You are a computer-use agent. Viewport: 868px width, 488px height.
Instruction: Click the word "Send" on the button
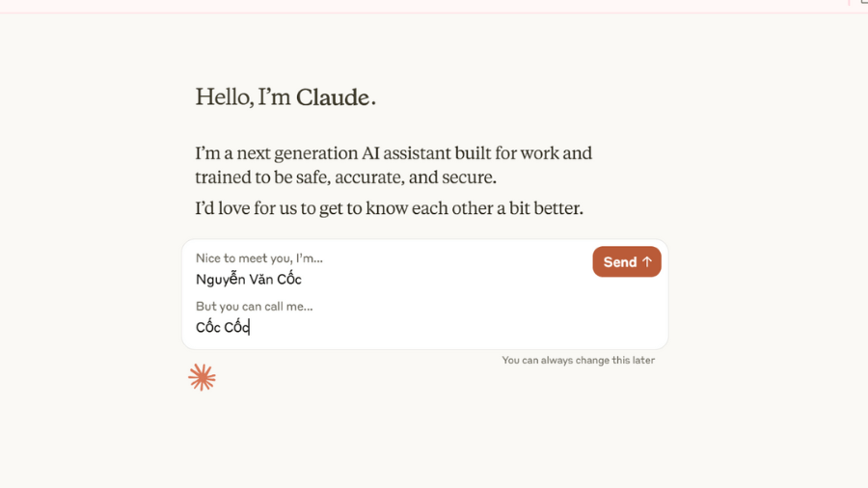click(x=619, y=262)
